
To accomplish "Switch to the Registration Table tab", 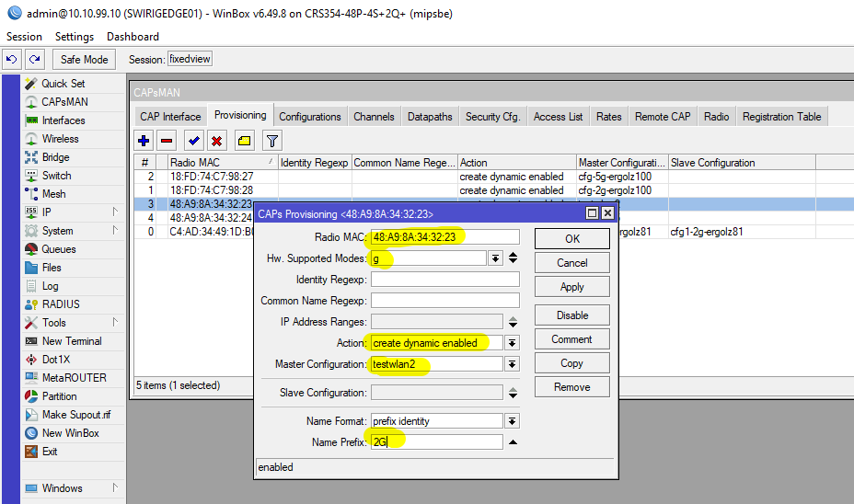I will (x=782, y=117).
